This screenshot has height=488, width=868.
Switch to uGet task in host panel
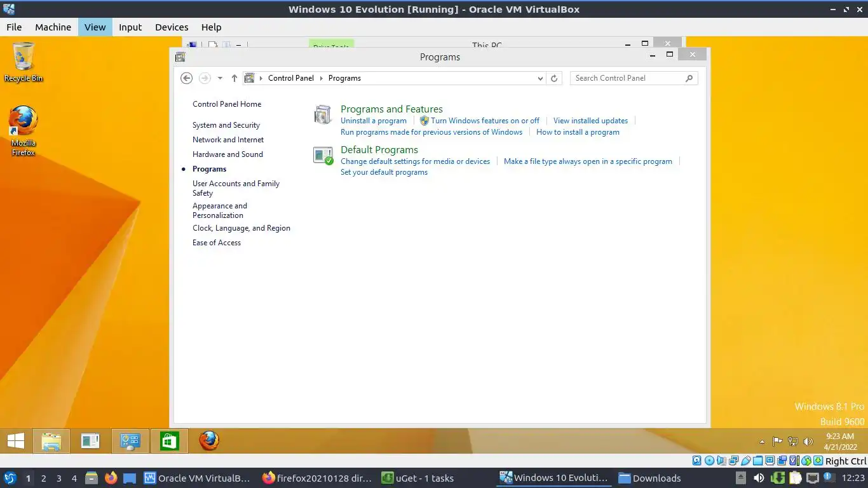[x=418, y=478]
